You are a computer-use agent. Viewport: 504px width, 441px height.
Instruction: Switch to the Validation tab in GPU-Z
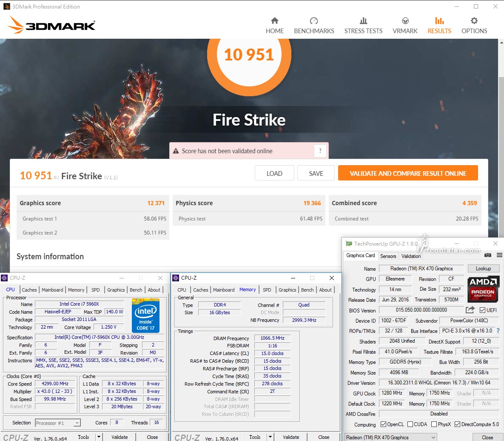[411, 256]
